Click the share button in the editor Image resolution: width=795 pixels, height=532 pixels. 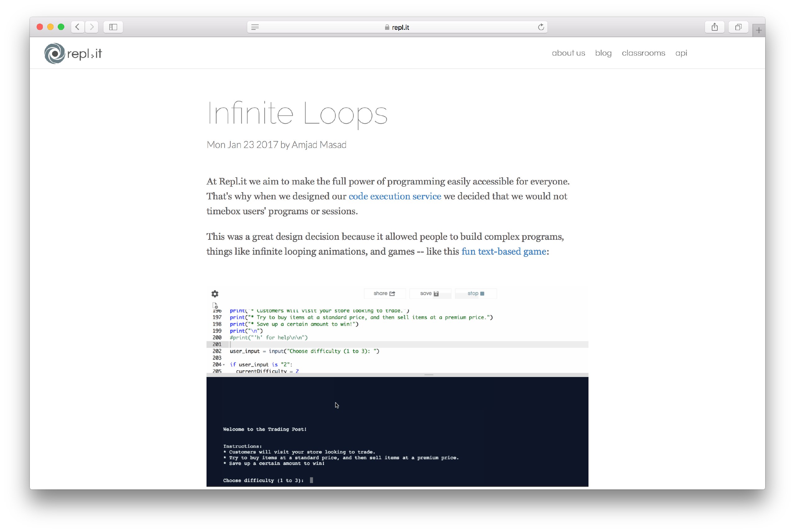pyautogui.click(x=384, y=293)
